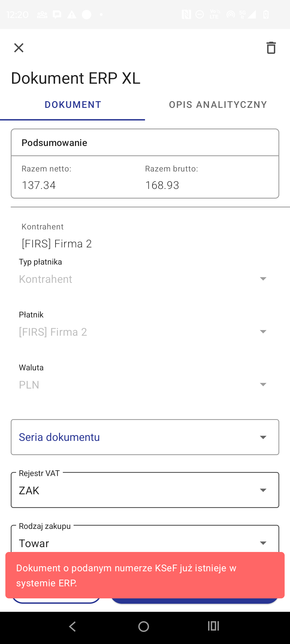The image size is (290, 644).
Task: Select the Razem netto value 137.34
Action: (39, 185)
